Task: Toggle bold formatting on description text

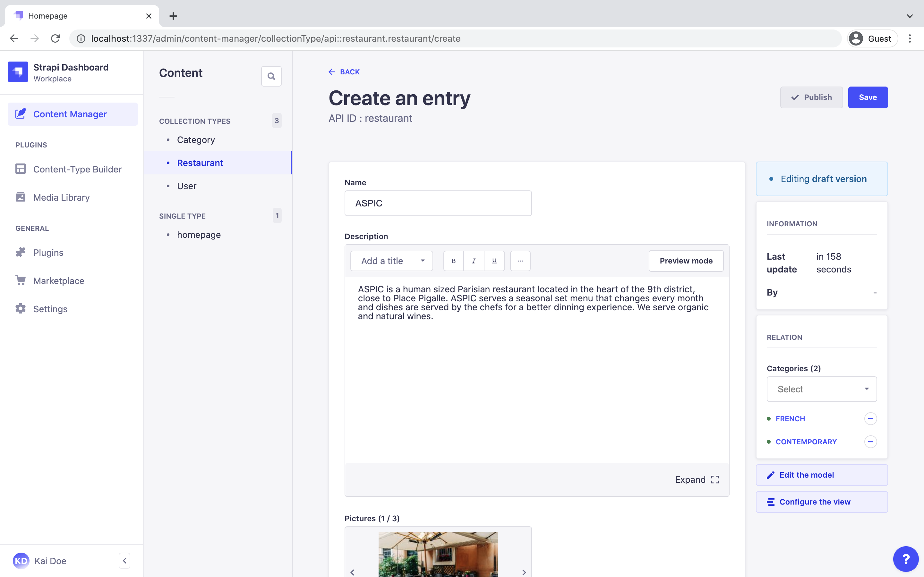Action: point(453,261)
